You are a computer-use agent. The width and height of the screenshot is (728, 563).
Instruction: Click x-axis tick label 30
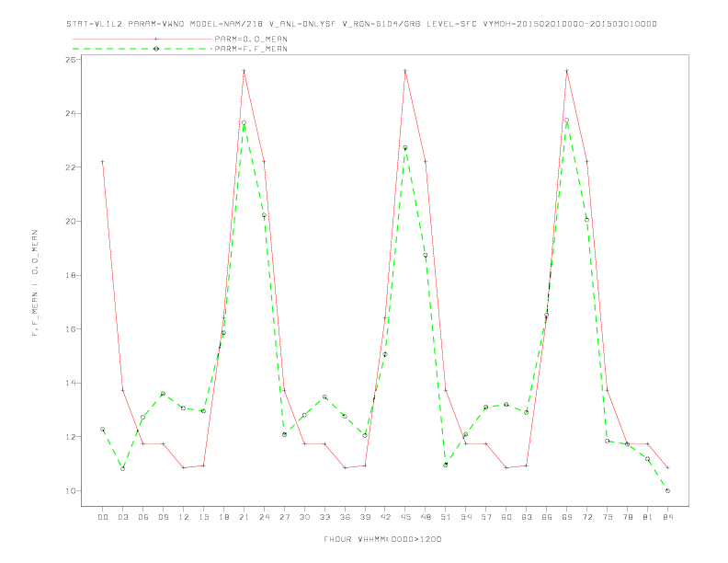304,517
